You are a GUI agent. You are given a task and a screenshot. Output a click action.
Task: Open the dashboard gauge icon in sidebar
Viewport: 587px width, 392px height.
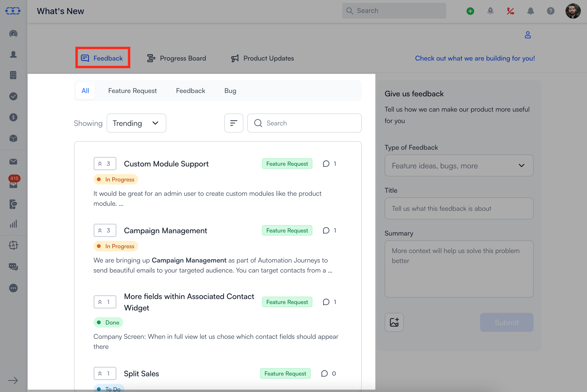pyautogui.click(x=13, y=33)
